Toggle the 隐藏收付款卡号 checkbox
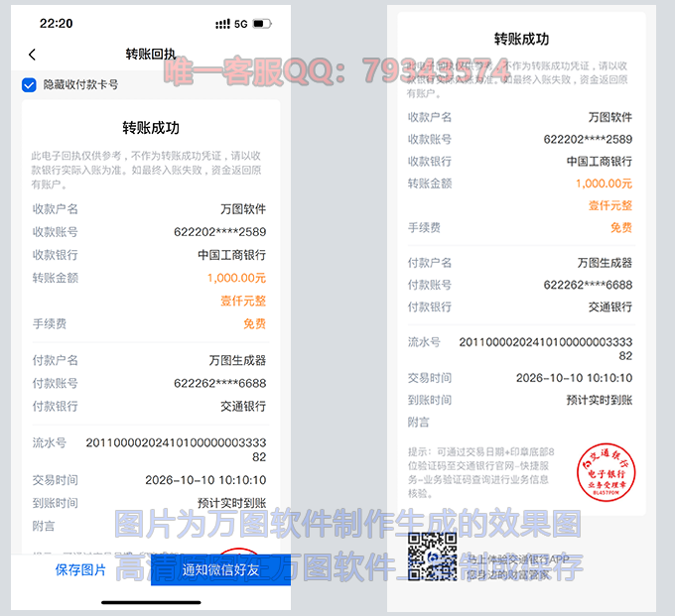Viewport: 675px width, 616px height. [29, 85]
